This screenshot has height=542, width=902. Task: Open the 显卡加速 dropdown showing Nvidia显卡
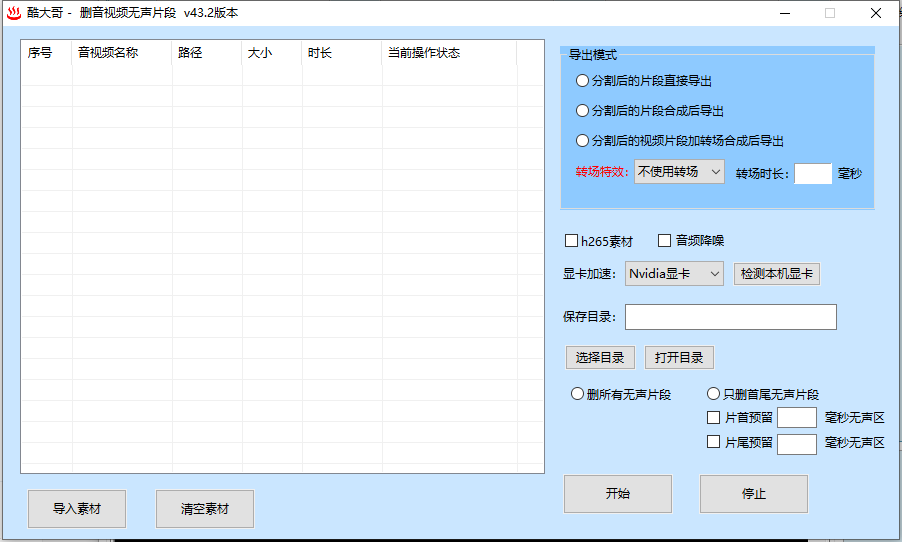click(674, 274)
